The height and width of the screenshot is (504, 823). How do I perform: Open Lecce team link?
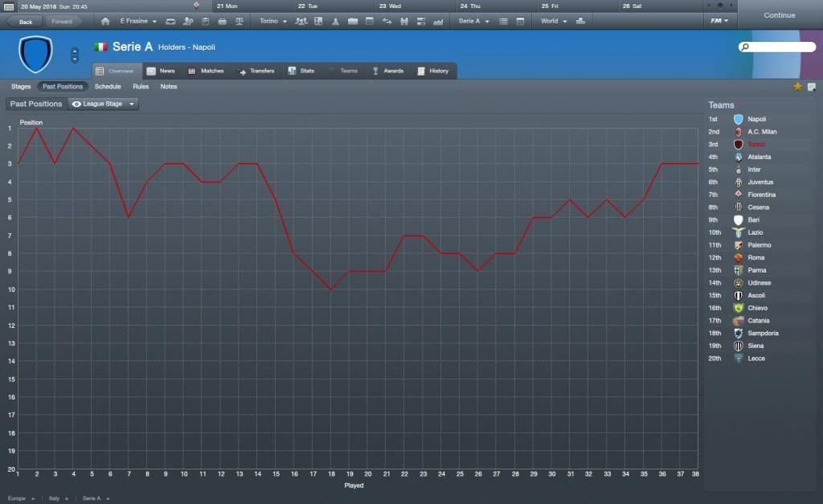pos(755,359)
